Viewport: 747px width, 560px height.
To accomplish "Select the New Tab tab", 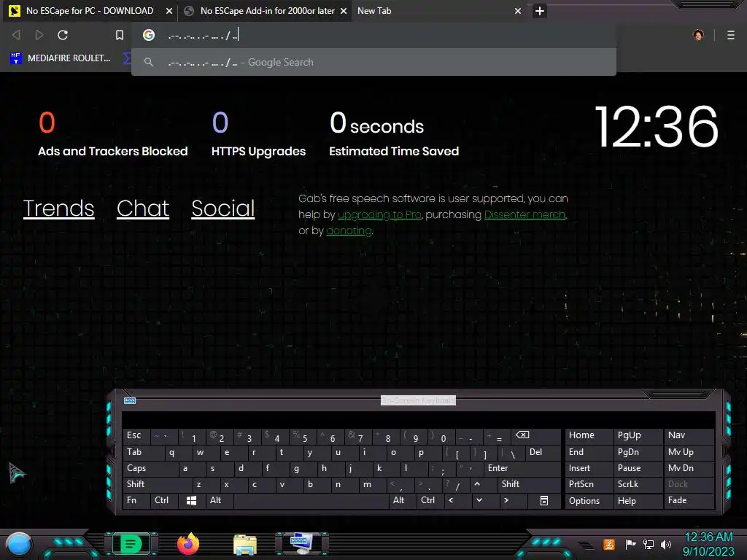I will pyautogui.click(x=438, y=11).
